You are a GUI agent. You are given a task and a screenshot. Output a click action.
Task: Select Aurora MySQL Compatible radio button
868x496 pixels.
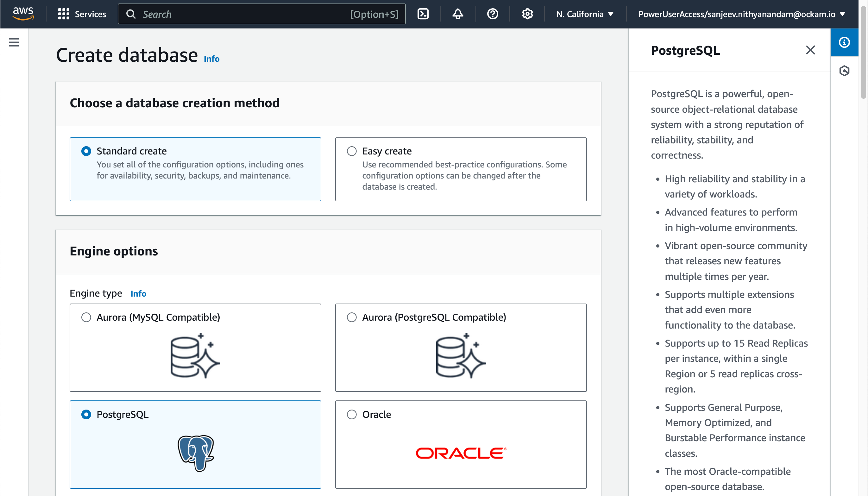point(86,317)
